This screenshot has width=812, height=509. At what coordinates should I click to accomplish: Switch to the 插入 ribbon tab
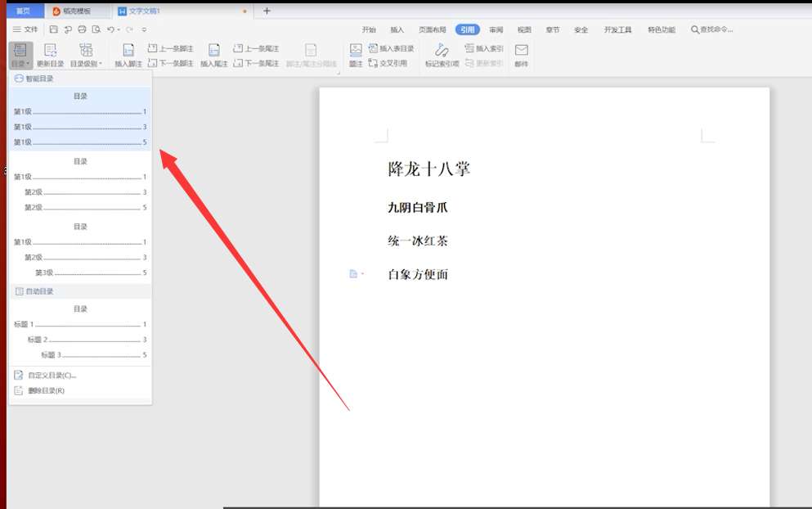pos(397,29)
